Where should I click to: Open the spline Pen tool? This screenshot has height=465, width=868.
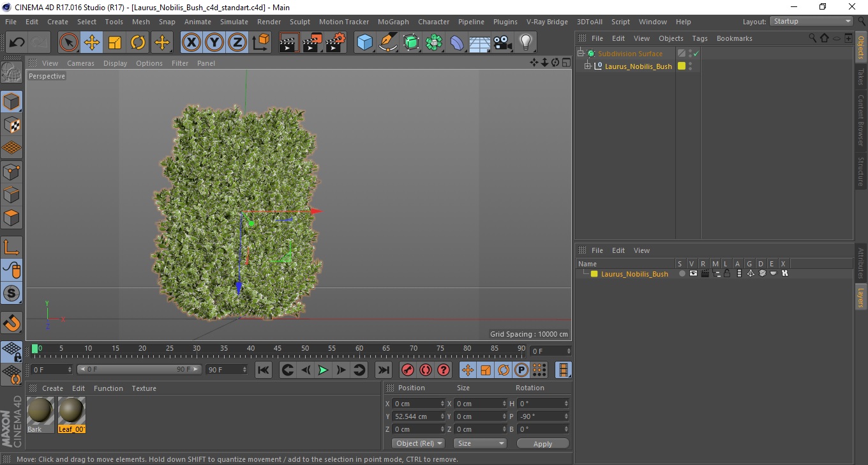(x=388, y=43)
